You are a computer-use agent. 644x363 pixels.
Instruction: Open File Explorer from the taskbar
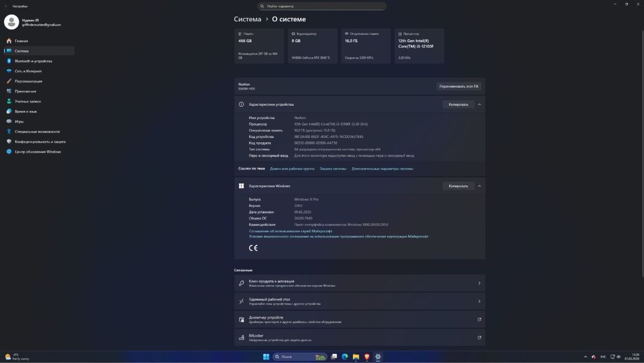click(355, 357)
